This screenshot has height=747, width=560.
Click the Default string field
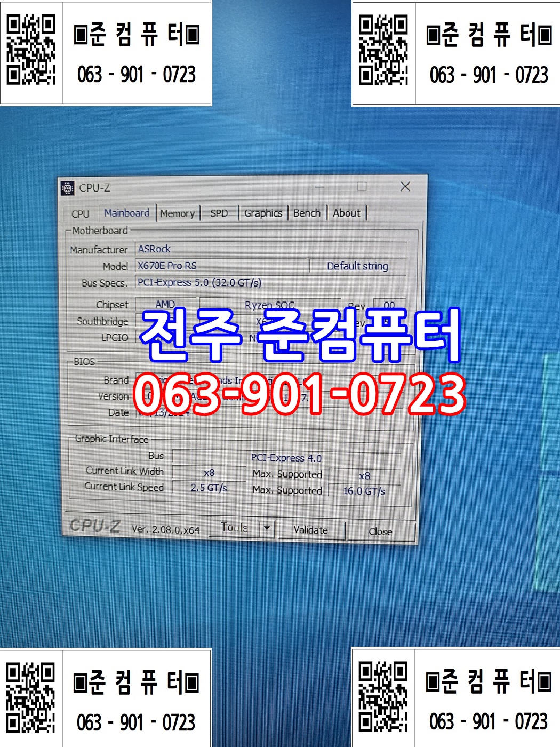click(x=357, y=266)
